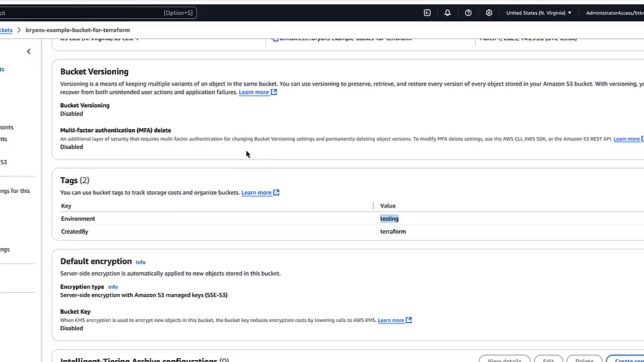644x362 pixels.
Task: Click external link icon beside versioning Learn more
Action: [274, 92]
